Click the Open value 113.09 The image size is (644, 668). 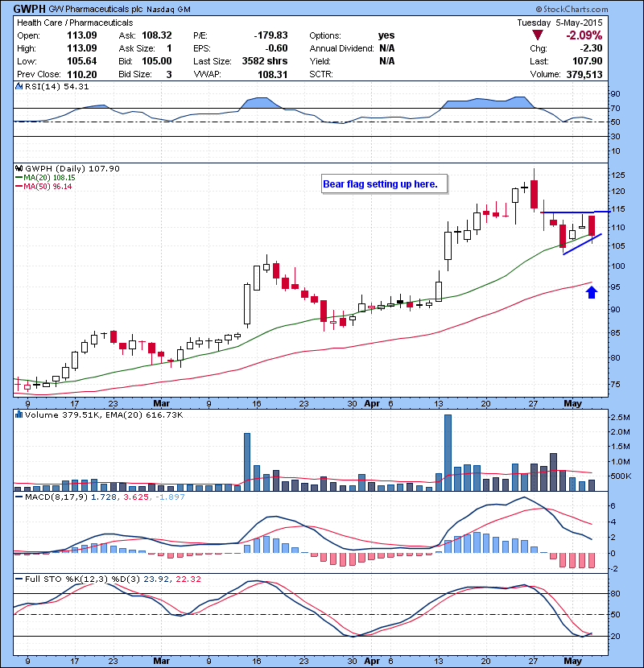(x=82, y=35)
